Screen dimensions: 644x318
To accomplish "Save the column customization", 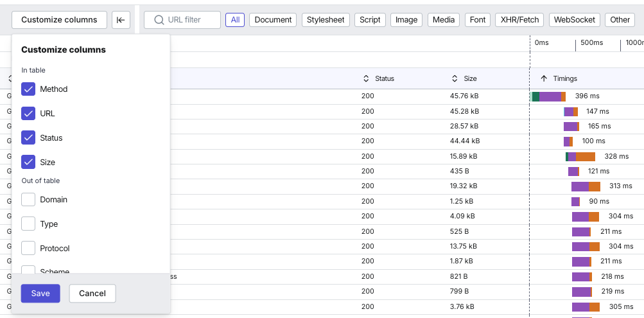I will pyautogui.click(x=40, y=294).
